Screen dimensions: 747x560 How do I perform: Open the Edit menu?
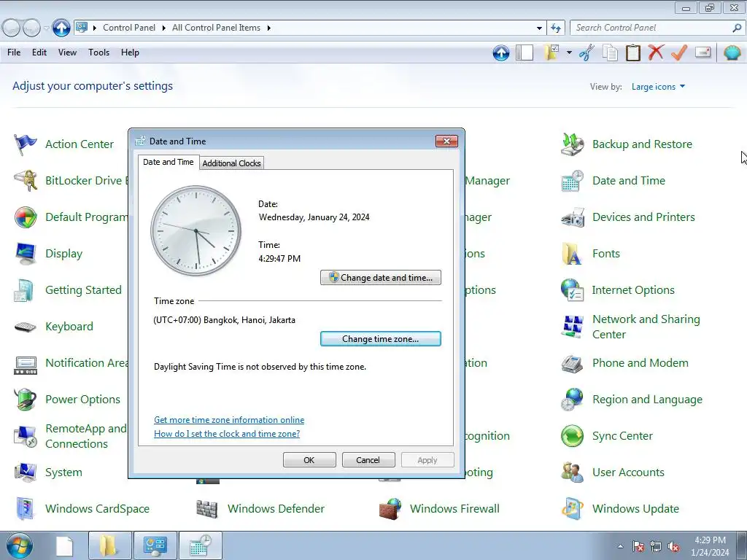click(x=39, y=52)
